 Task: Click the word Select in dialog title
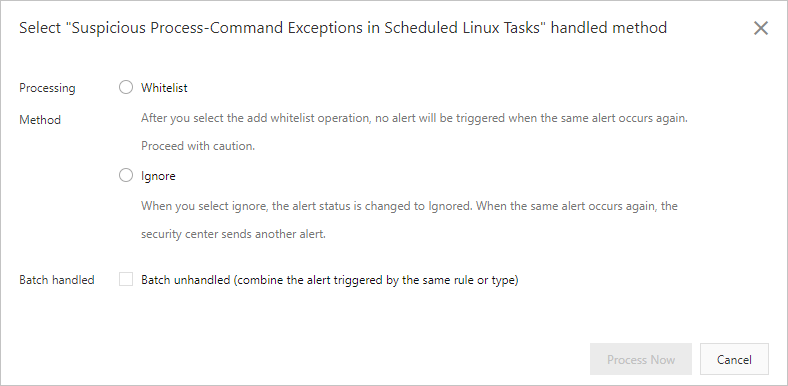(x=41, y=28)
